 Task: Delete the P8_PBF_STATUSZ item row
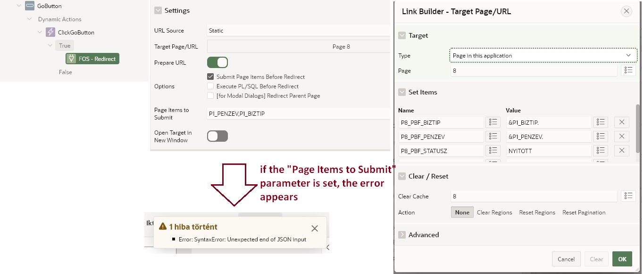click(621, 151)
